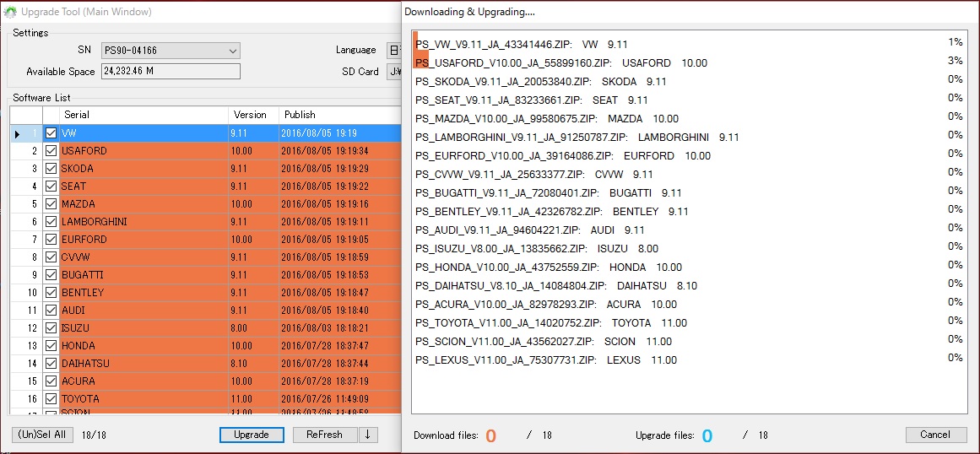The image size is (980, 454).
Task: Click PS_SKODA_V9.11_JA_20053840.ZIP entry
Action: 540,81
